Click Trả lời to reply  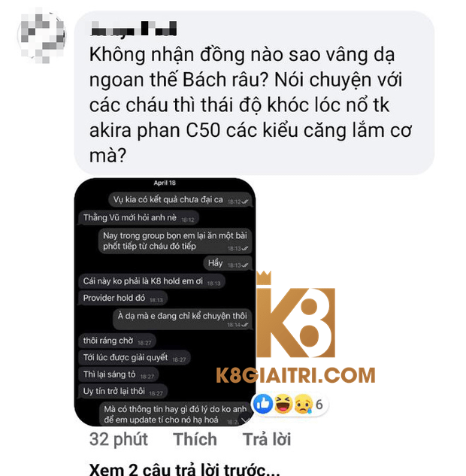pyautogui.click(x=267, y=439)
